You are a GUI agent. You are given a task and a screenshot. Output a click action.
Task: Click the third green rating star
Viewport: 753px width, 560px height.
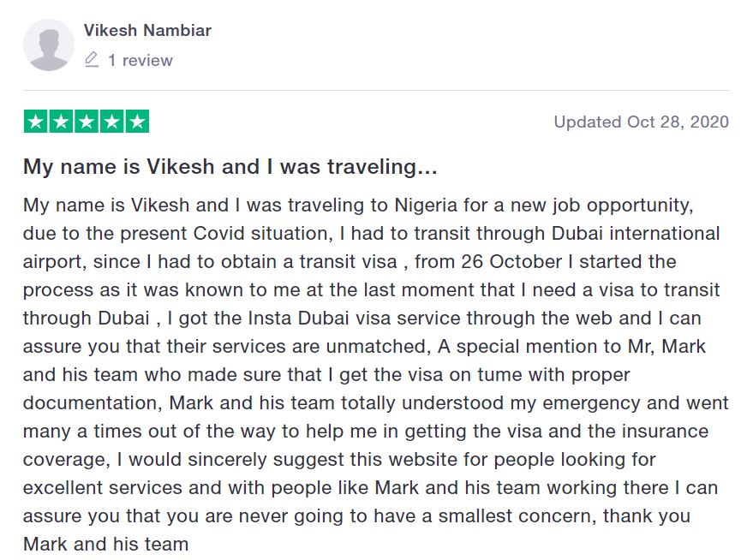(x=87, y=122)
